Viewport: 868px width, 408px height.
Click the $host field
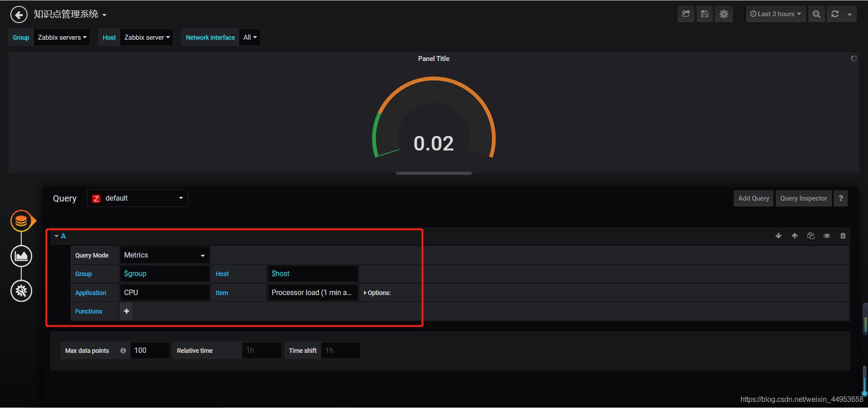tap(312, 274)
